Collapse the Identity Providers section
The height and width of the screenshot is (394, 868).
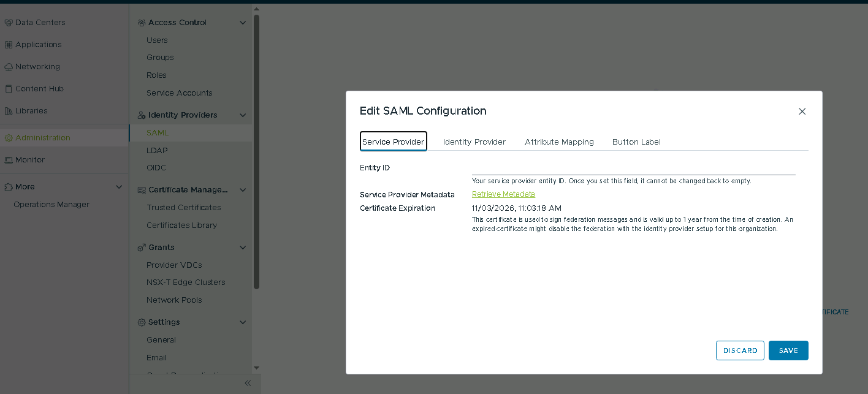coord(243,115)
